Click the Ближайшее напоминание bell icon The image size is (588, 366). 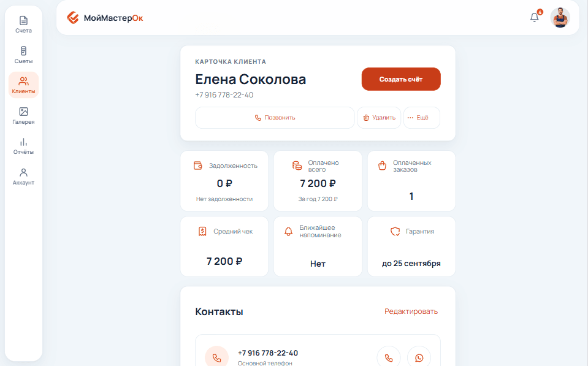click(x=288, y=231)
